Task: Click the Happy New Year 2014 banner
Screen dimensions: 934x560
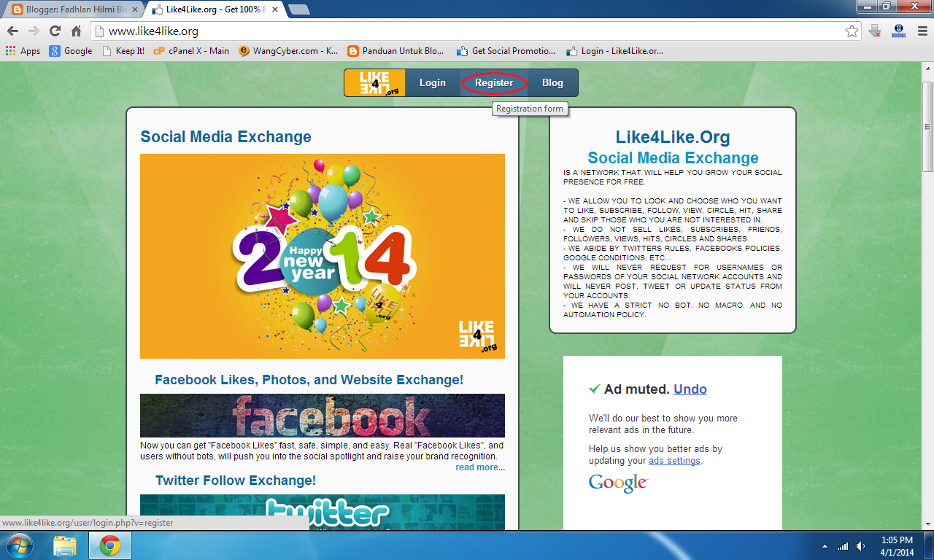Action: point(323,256)
